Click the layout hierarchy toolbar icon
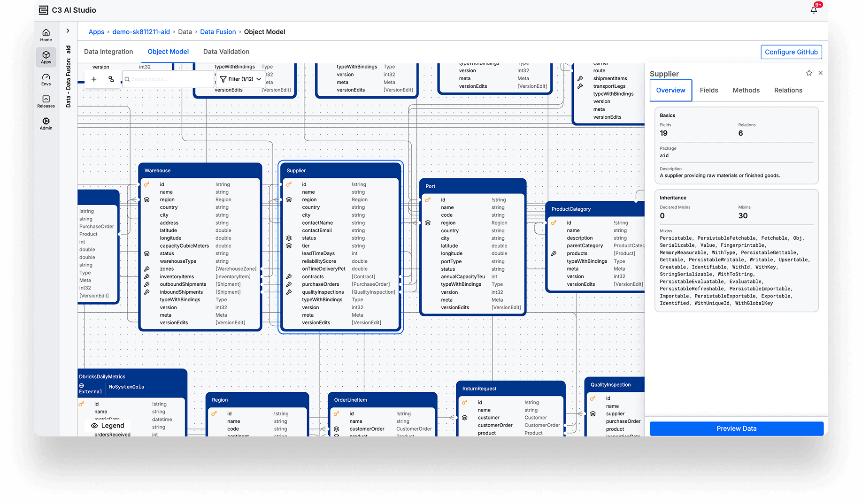 coord(111,79)
